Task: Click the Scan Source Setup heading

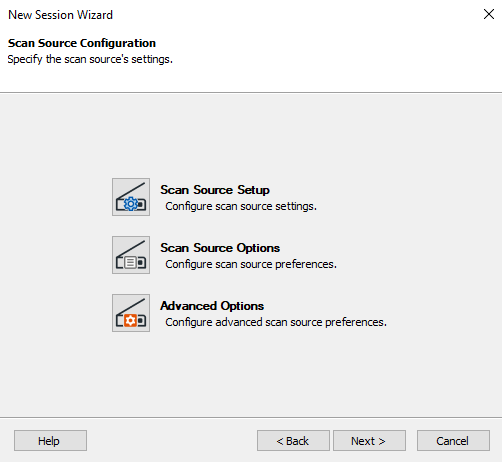Action: [x=215, y=190]
